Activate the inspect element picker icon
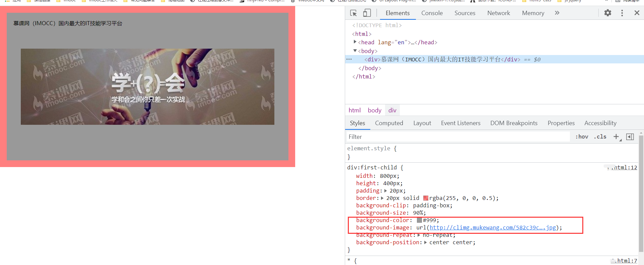Screen dimensions: 644x265 pyautogui.click(x=353, y=13)
